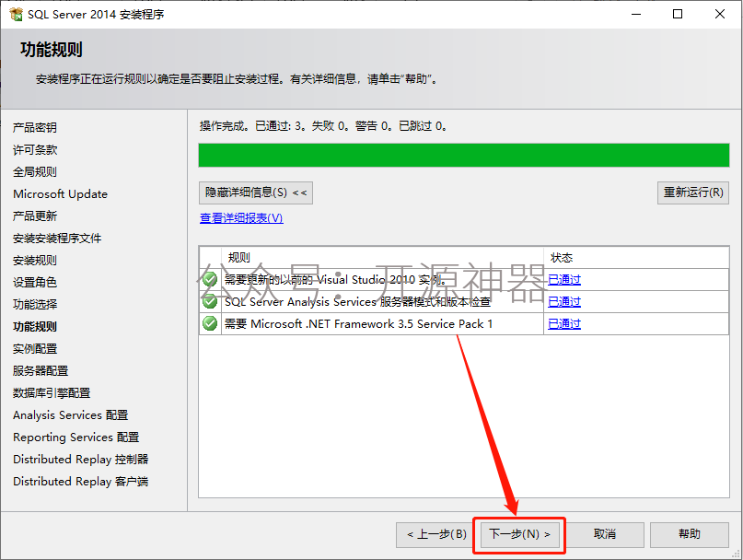The width and height of the screenshot is (743, 560).
Task: Select 产品密钥 step in sidebar
Action: coord(35,127)
